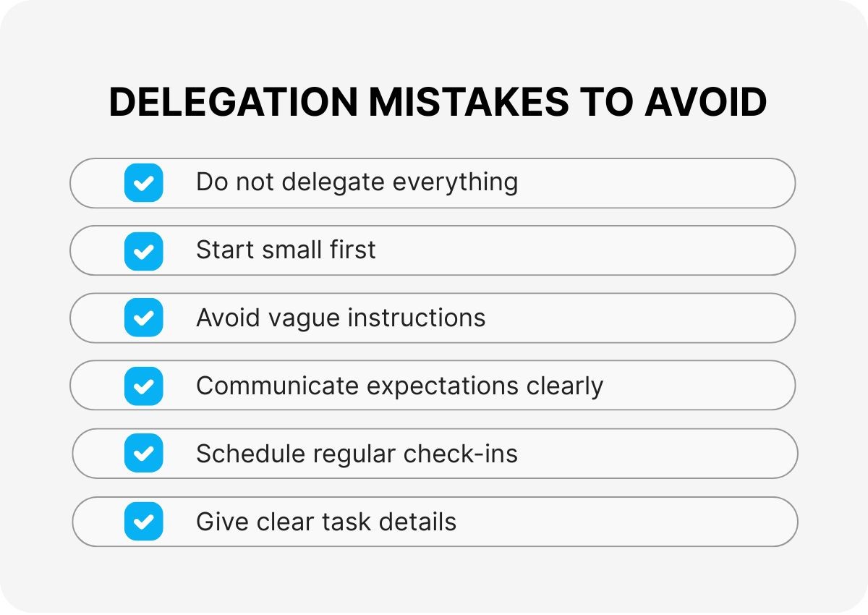Image resolution: width=868 pixels, height=615 pixels.
Task: Click the word 'TO' in the heading
Action: (x=607, y=103)
